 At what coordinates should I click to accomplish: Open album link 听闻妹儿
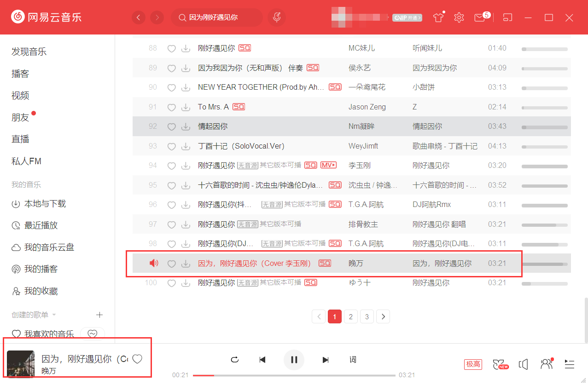point(427,48)
